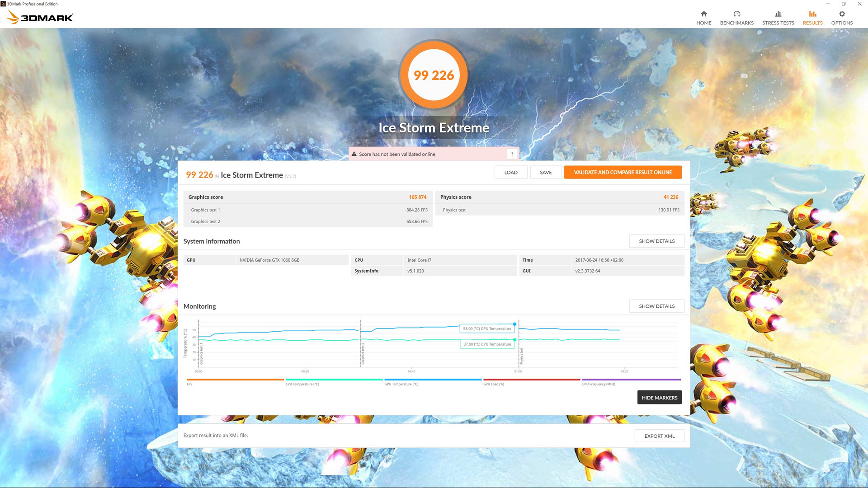Open Stress Tests bar chart icon
The image size is (868, 488).
[778, 14]
